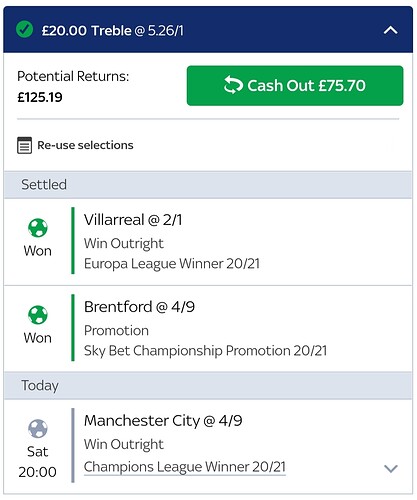Click the green checkmark status icon
This screenshot has width=417, height=500.
(24, 29)
